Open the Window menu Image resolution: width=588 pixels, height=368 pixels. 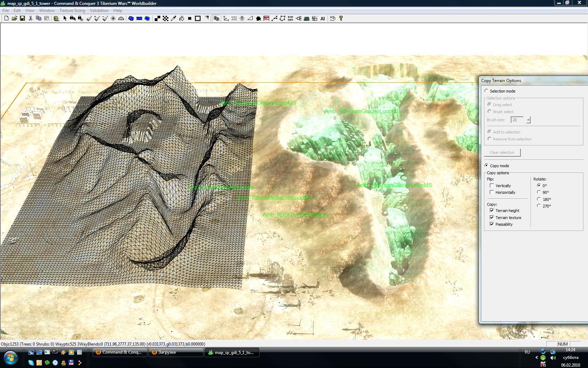(x=47, y=11)
